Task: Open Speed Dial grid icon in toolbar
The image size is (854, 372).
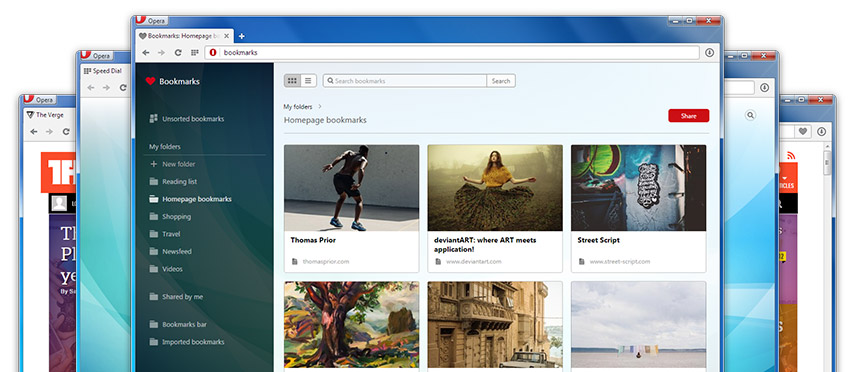Action: [x=194, y=53]
